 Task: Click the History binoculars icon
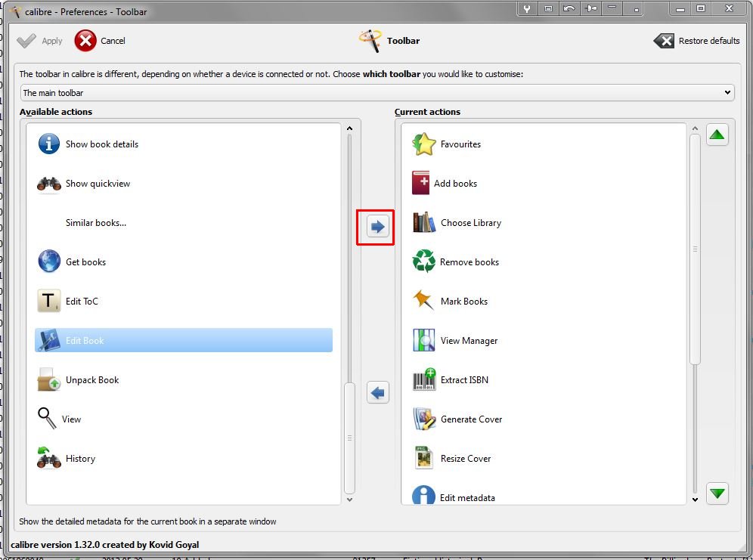coord(49,458)
